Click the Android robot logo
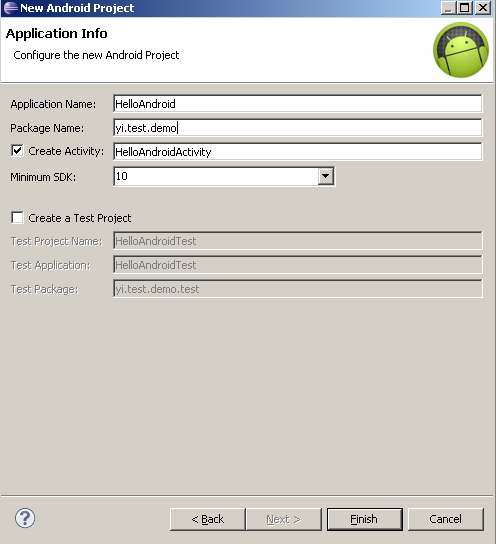Screen dimensions: 496x544 coord(461,50)
